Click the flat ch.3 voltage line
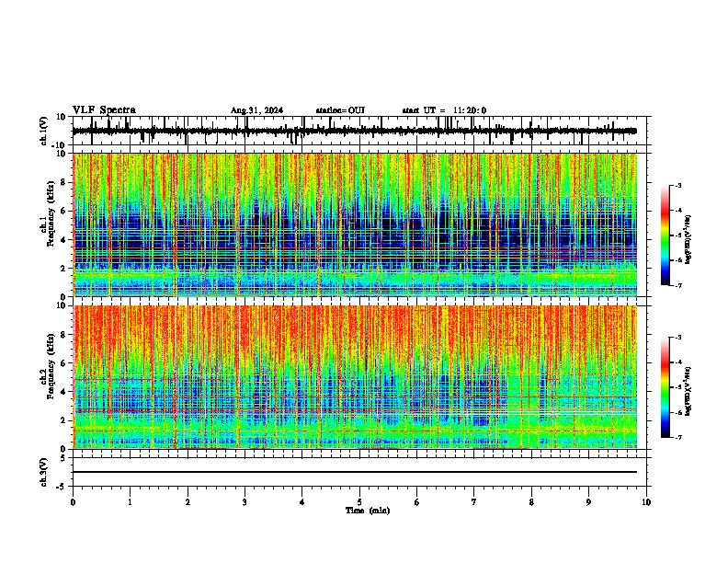The image size is (728, 563). pyautogui.click(x=355, y=472)
